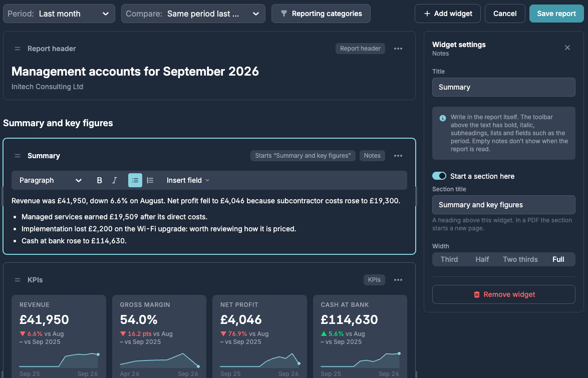Open the Paragraph style dropdown

point(51,180)
